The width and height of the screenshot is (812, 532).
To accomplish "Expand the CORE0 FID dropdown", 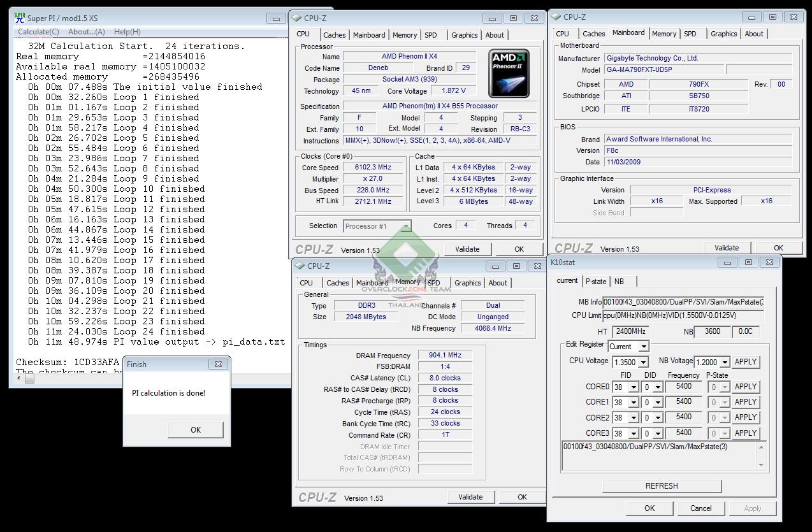I will tap(633, 387).
